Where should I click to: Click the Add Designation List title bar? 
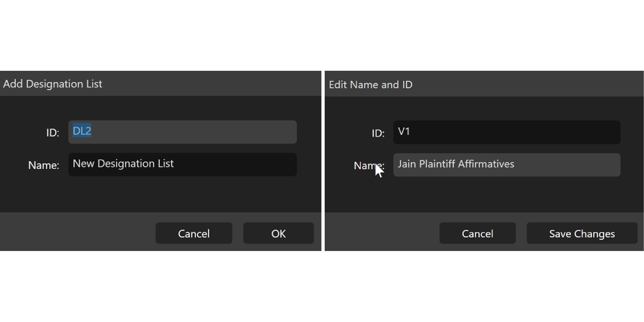pos(160,84)
